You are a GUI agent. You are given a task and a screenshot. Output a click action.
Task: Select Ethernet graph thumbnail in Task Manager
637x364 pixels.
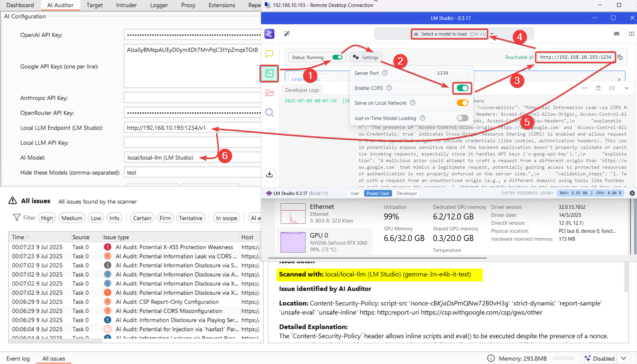(293, 213)
